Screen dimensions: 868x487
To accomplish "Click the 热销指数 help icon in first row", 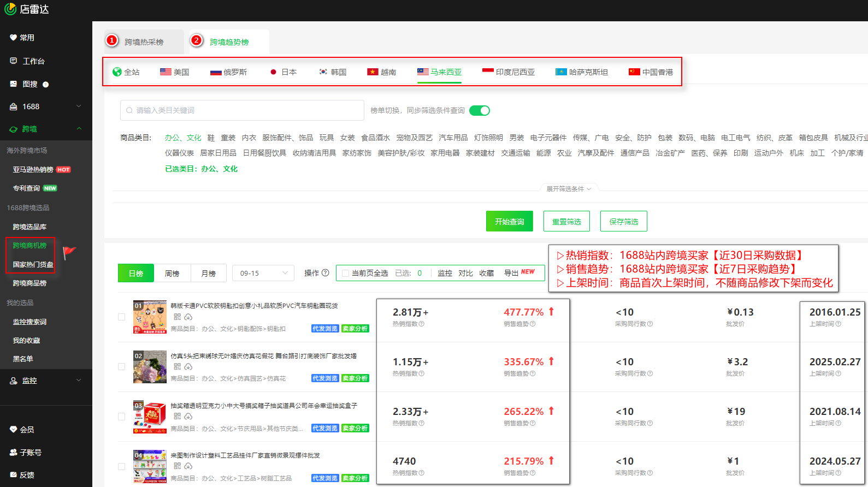I will point(422,324).
